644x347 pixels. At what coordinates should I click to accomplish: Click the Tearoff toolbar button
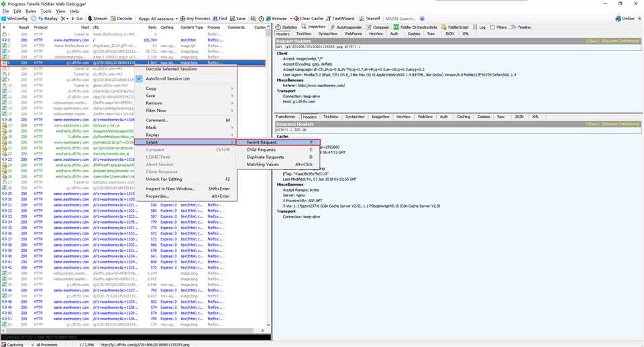[370, 19]
